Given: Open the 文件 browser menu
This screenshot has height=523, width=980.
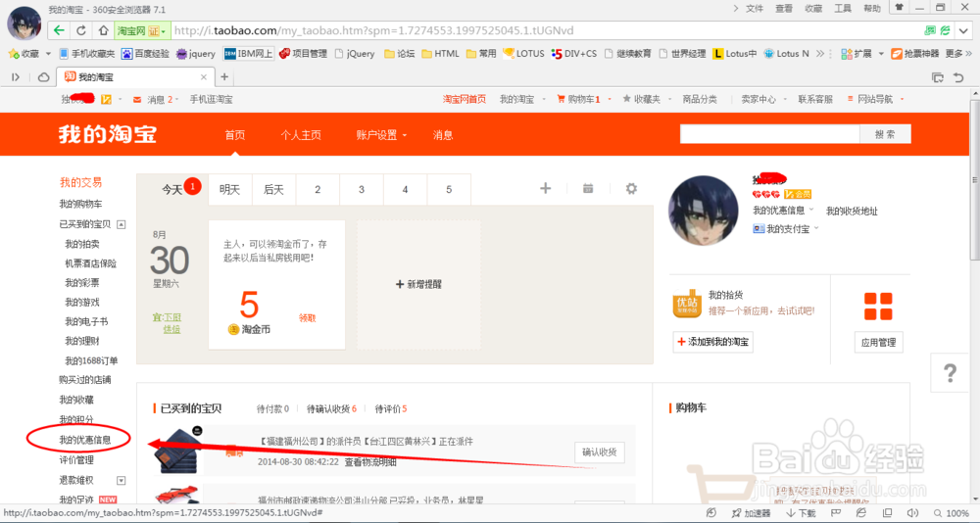Looking at the screenshot, I should click(x=755, y=8).
